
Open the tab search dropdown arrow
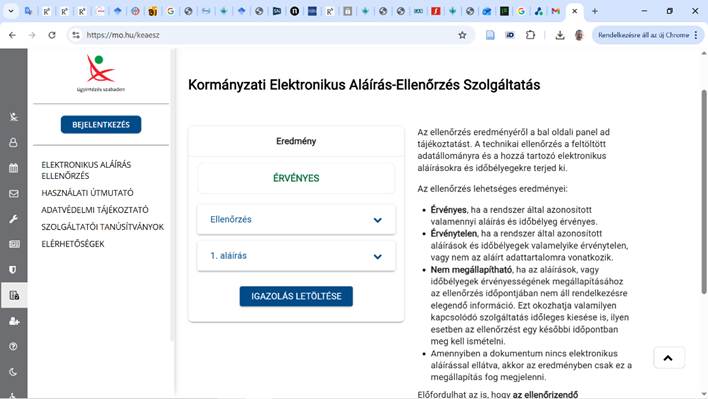11,11
